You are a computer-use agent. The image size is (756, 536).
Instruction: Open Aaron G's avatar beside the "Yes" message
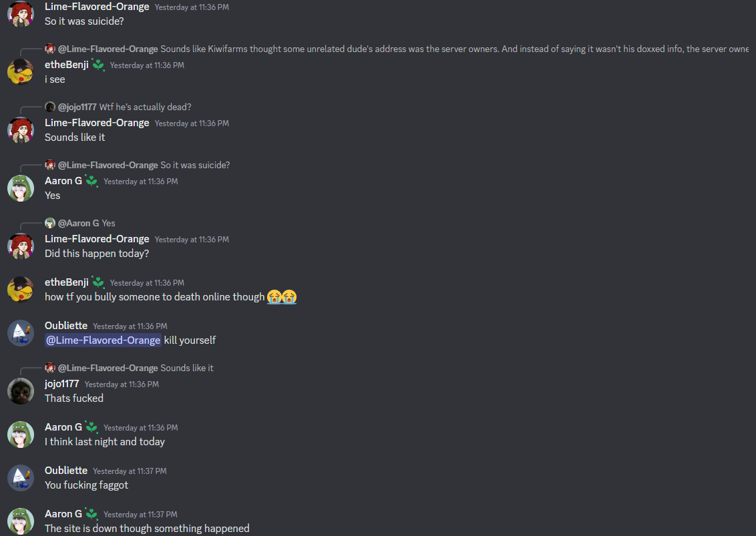point(21,188)
